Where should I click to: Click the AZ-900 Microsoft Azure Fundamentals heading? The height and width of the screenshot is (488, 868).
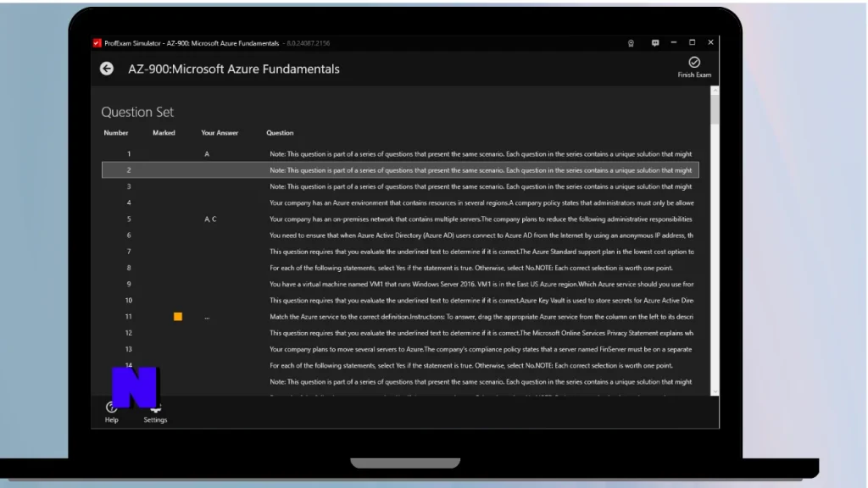[234, 69]
